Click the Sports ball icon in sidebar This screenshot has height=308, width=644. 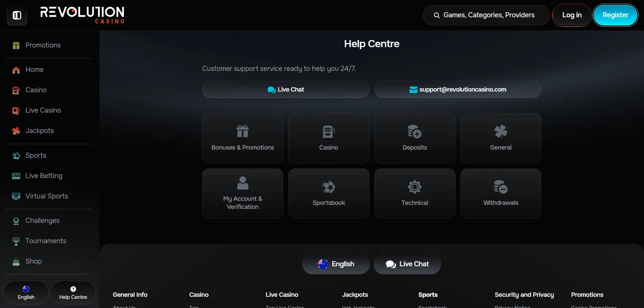[x=16, y=156]
